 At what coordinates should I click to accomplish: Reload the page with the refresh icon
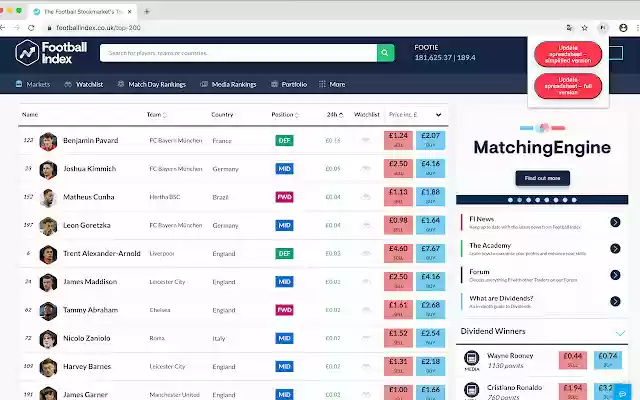(x=31, y=28)
